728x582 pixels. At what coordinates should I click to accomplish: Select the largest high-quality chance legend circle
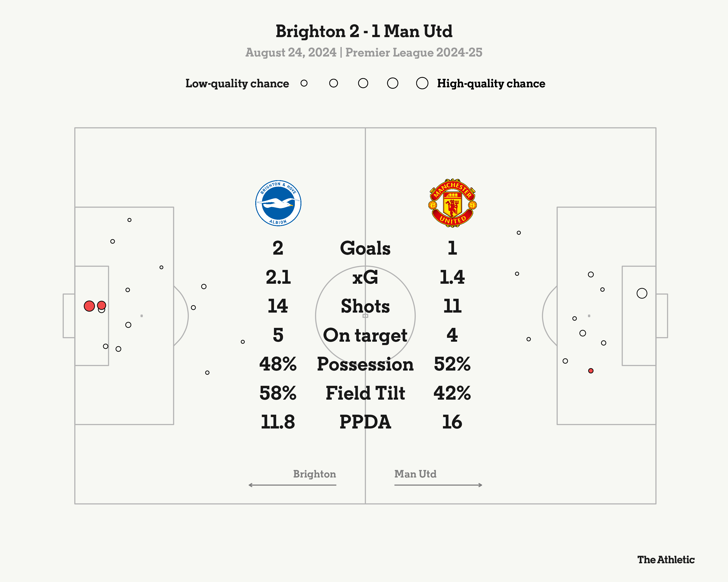[x=422, y=83]
